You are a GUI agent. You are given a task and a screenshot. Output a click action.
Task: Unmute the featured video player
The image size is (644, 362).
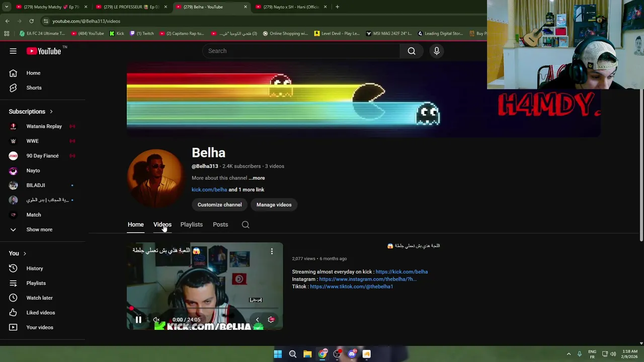tap(156, 320)
